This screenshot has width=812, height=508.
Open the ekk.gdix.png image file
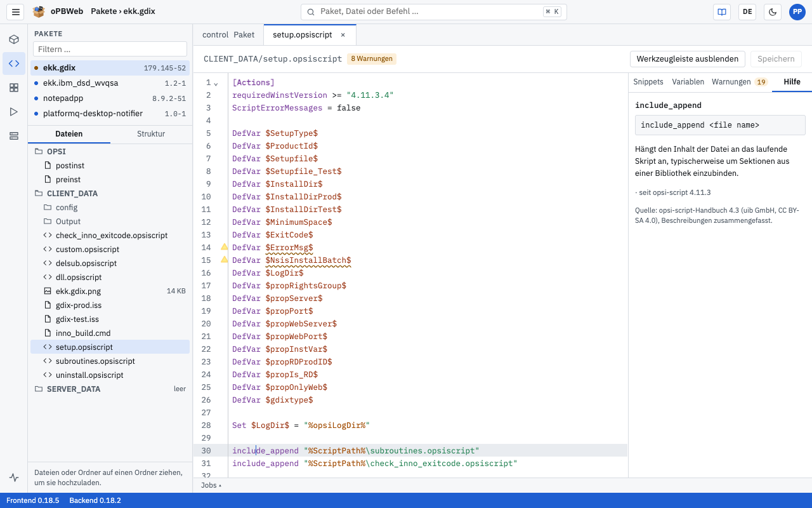(x=111, y=291)
